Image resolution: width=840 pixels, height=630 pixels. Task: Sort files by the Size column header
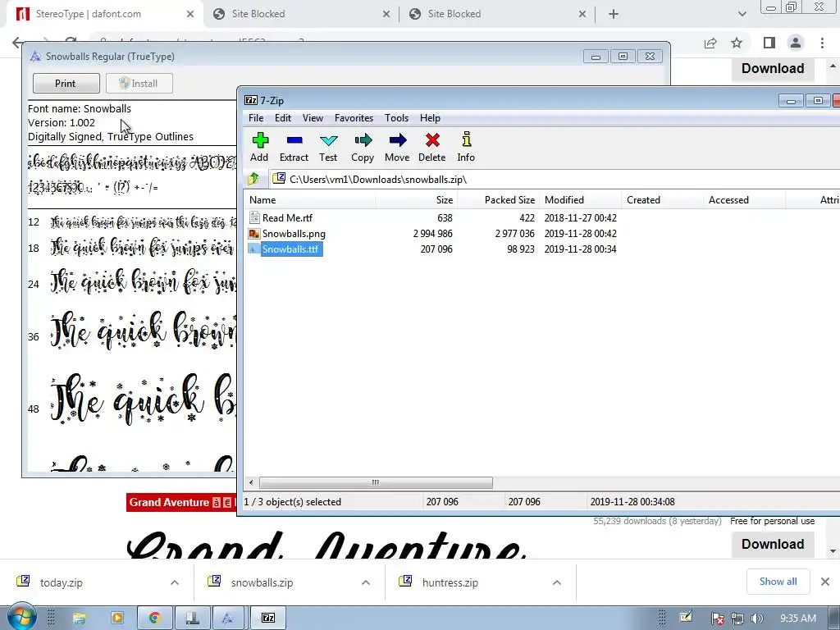tap(416, 200)
